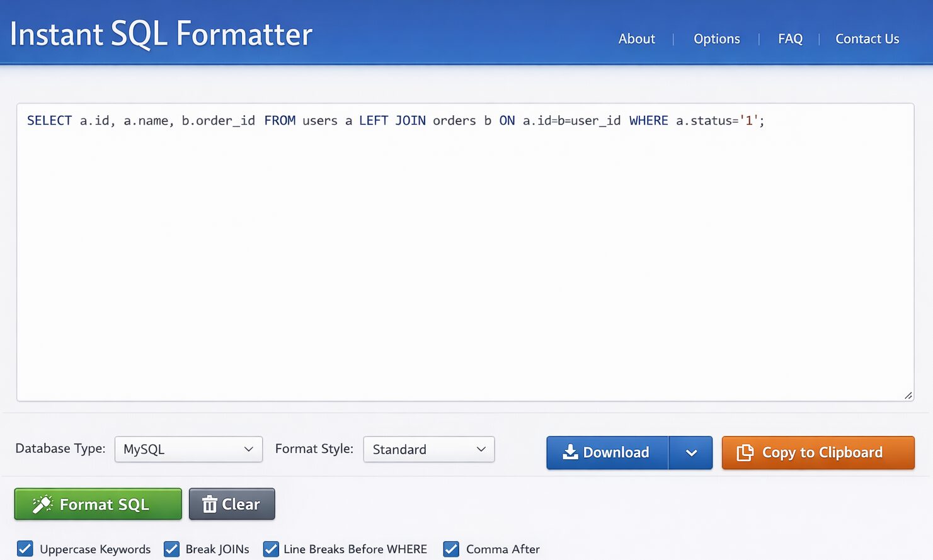Click the textarea resize handle
Screen dimensions: 933x560
pos(908,395)
